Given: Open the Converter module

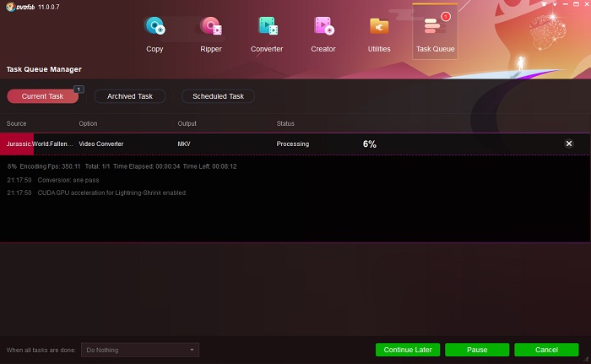Looking at the screenshot, I should pyautogui.click(x=267, y=34).
